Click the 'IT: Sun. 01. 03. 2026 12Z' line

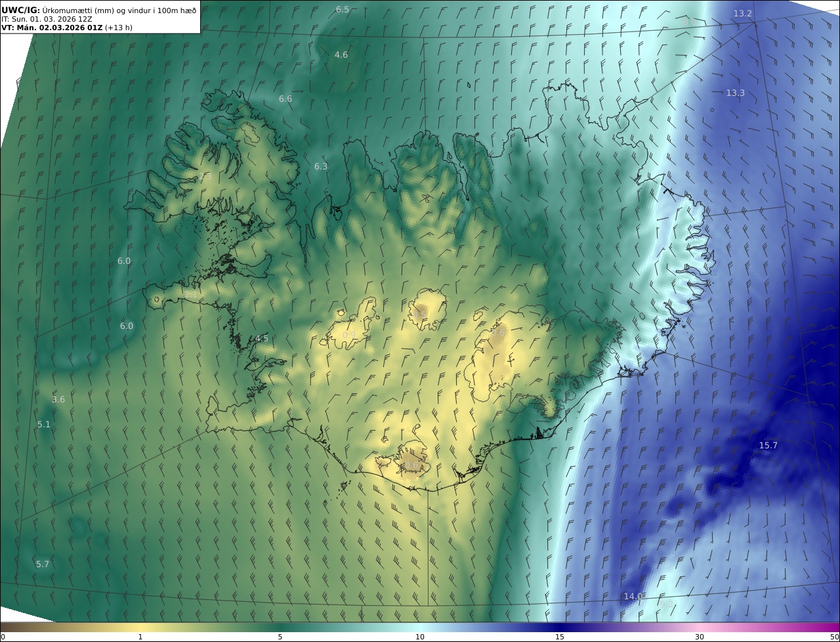47,19
